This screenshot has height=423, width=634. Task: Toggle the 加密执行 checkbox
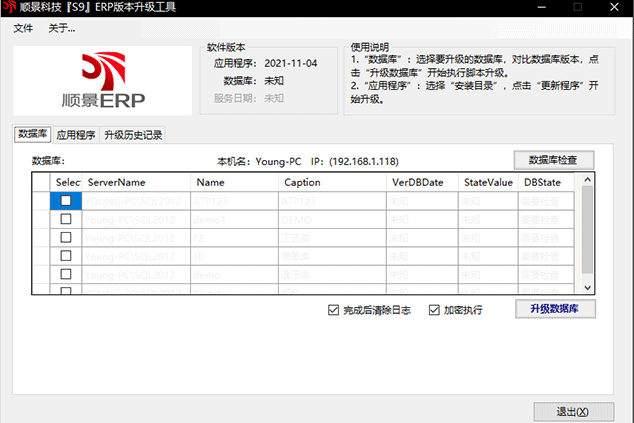434,310
